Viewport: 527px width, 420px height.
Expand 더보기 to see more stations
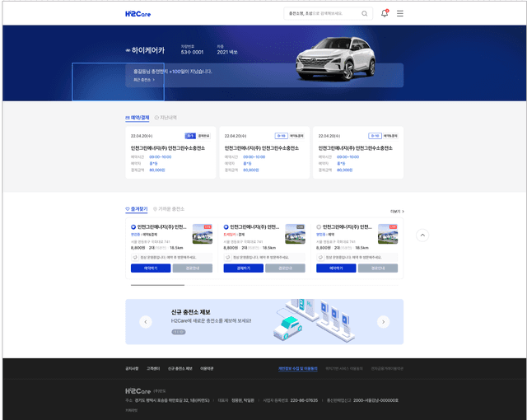coord(397,211)
